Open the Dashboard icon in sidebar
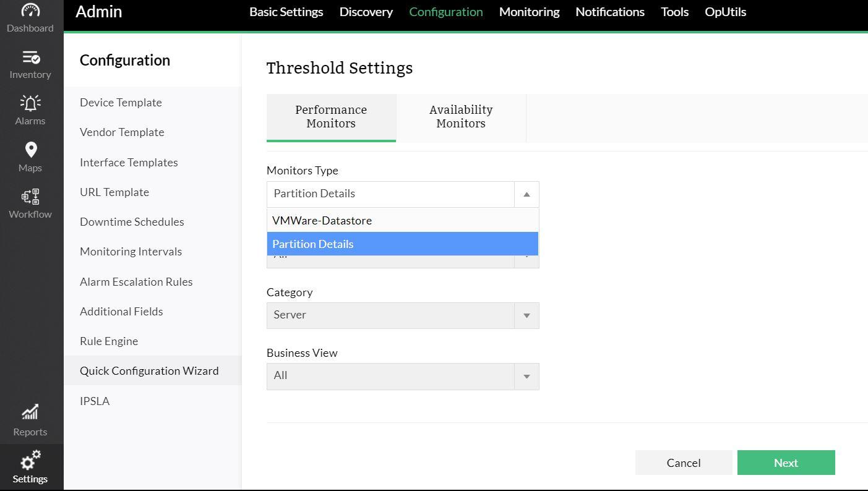Screen dimensions: 868x491 click(30, 11)
